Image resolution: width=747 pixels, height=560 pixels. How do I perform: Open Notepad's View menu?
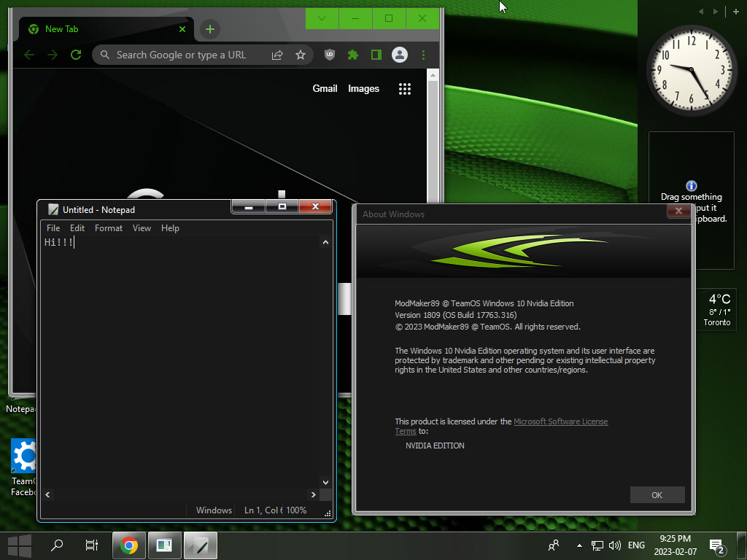[x=142, y=228]
